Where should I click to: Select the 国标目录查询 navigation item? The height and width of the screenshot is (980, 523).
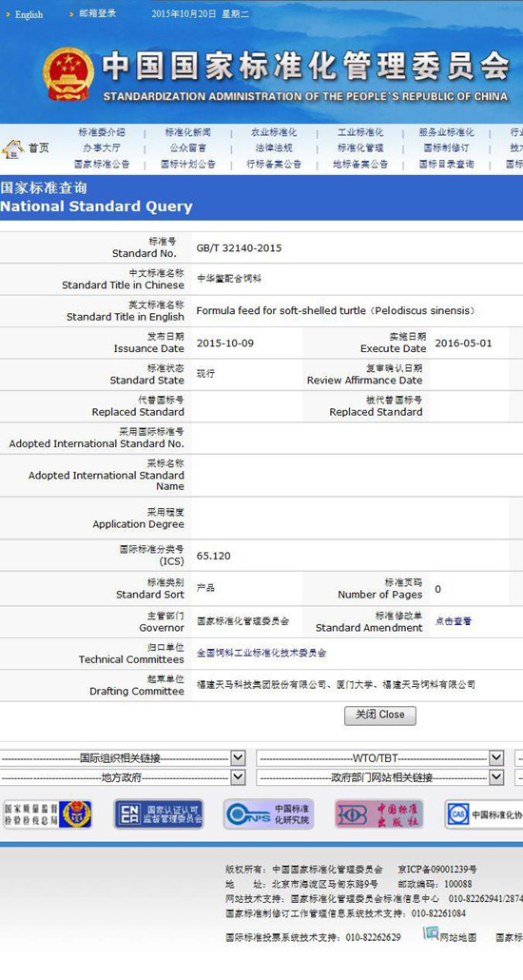pyautogui.click(x=446, y=165)
